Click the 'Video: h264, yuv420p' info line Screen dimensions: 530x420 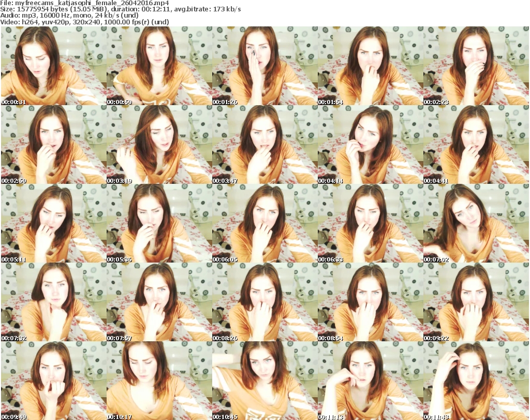84,22
